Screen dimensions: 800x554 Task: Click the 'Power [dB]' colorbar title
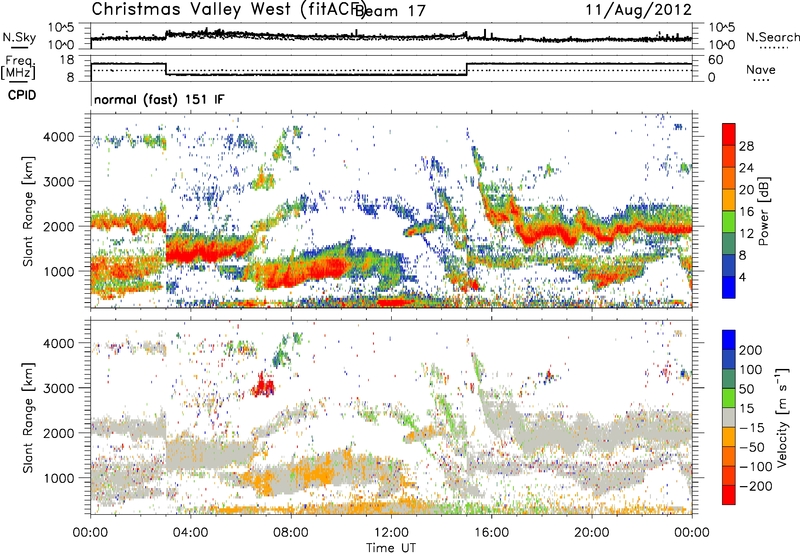coord(763,211)
